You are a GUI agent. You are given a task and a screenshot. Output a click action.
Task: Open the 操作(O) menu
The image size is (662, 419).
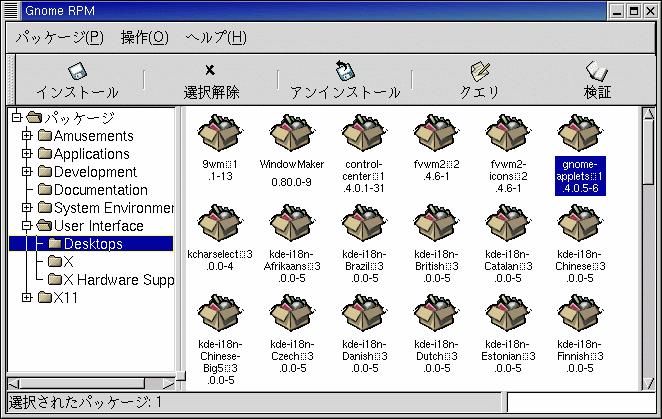(144, 38)
